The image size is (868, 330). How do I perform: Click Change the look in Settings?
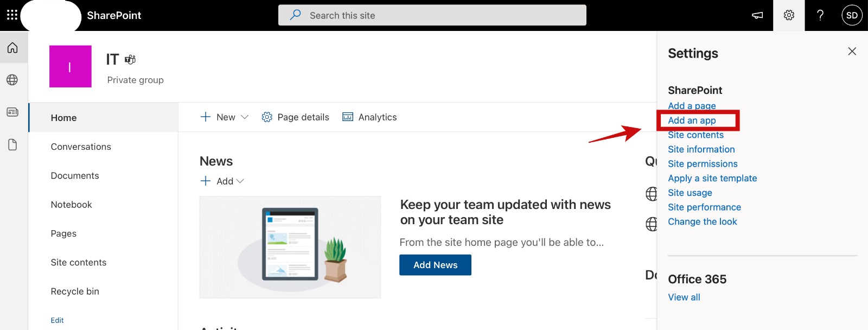tap(703, 221)
